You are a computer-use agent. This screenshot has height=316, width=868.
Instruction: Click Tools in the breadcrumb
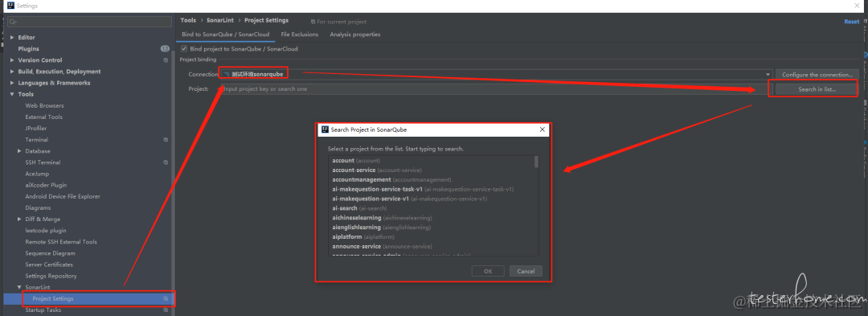[188, 20]
